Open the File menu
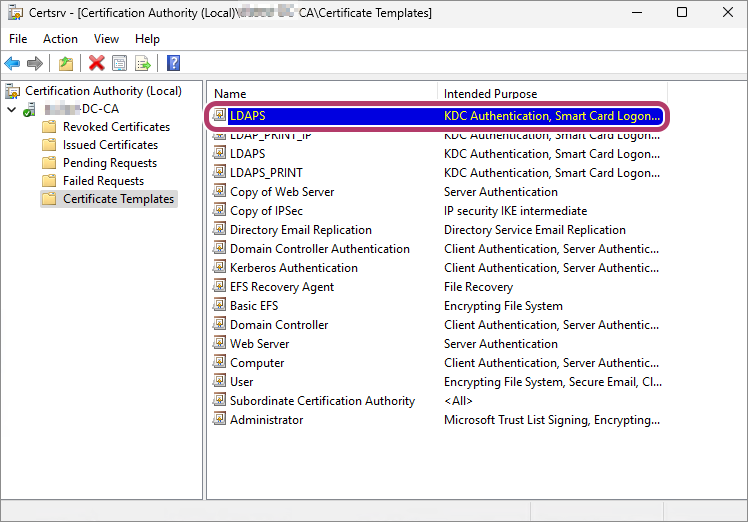Screen dimensions: 748x522 coord(18,38)
